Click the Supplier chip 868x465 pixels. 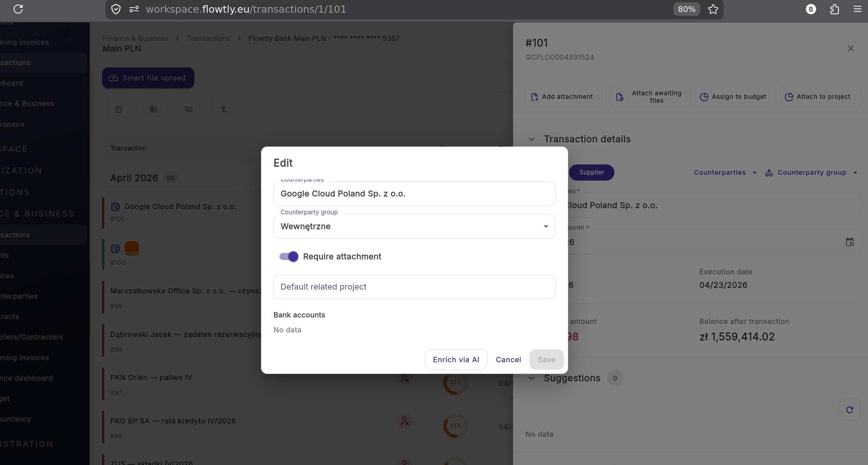pyautogui.click(x=591, y=173)
